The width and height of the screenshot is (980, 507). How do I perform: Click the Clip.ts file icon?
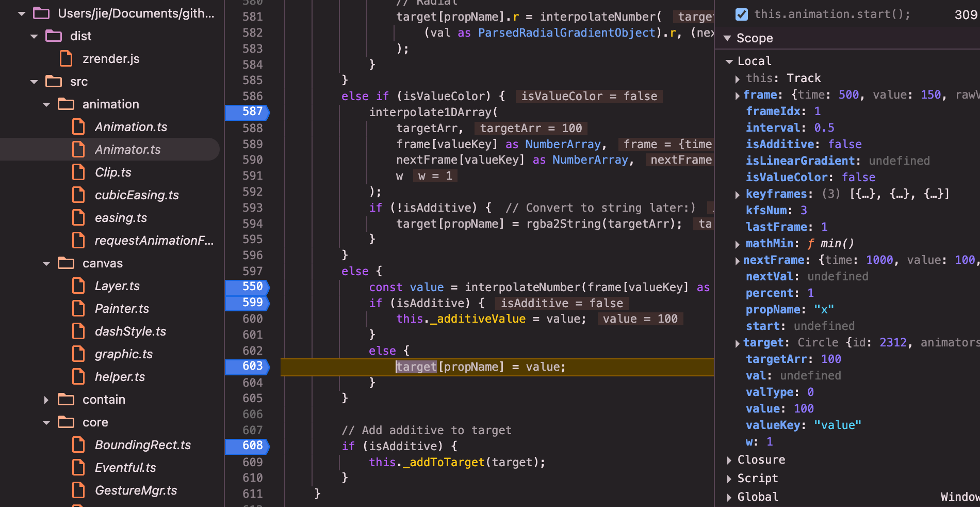pos(78,172)
